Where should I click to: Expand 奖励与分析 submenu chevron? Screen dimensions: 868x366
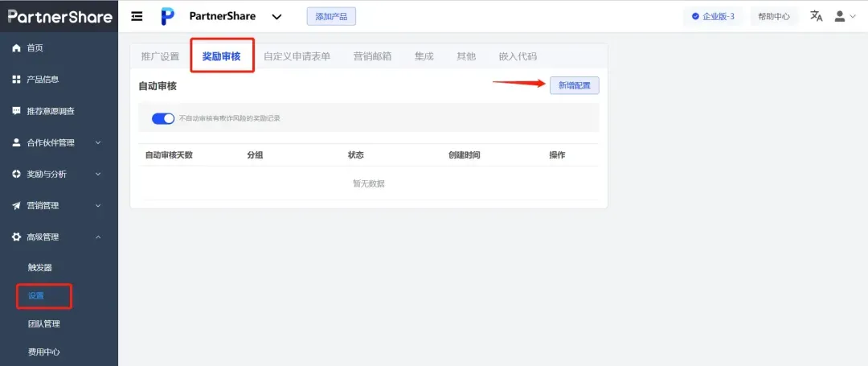tap(98, 174)
